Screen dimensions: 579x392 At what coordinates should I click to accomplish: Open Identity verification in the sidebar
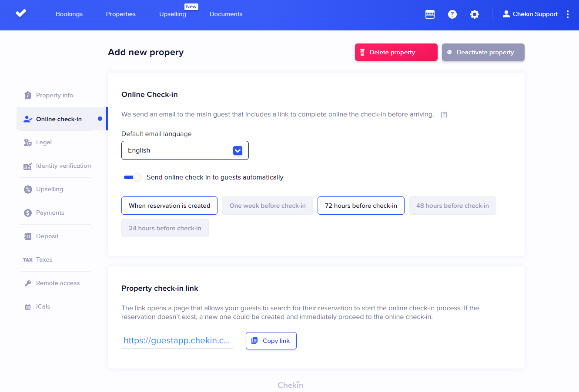(x=63, y=166)
